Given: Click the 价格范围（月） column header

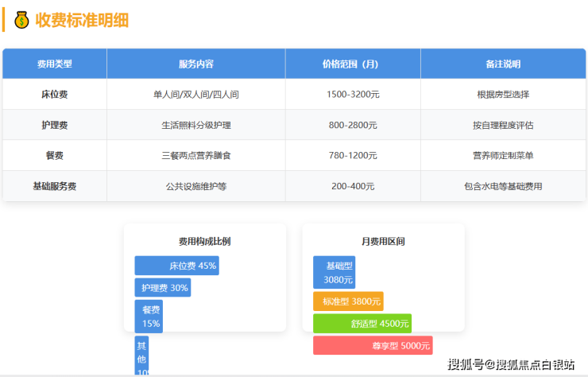Looking at the screenshot, I should (353, 64).
